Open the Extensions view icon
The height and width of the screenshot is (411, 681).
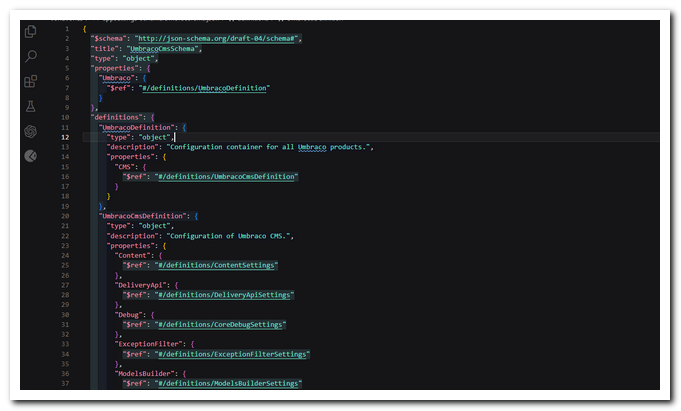pyautogui.click(x=30, y=81)
